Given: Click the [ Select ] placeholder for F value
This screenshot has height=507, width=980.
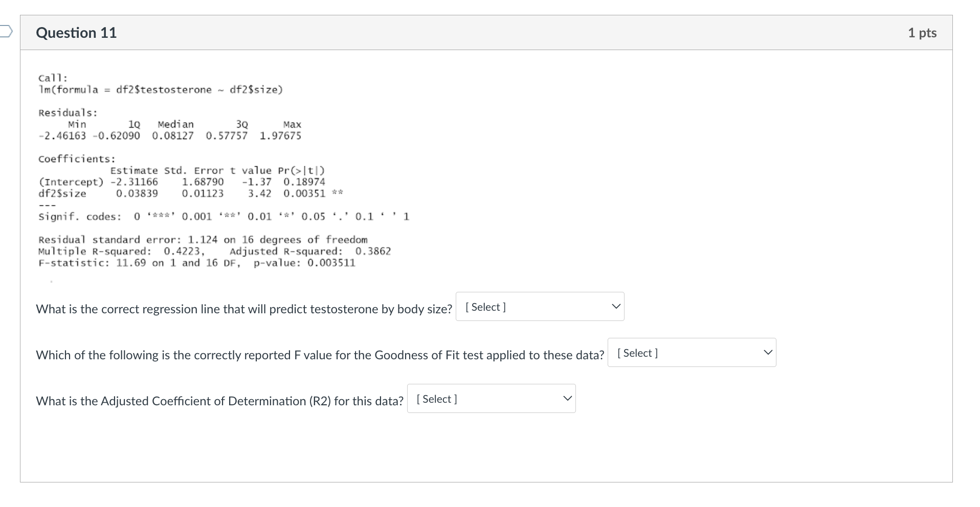Looking at the screenshot, I should tap(637, 353).
